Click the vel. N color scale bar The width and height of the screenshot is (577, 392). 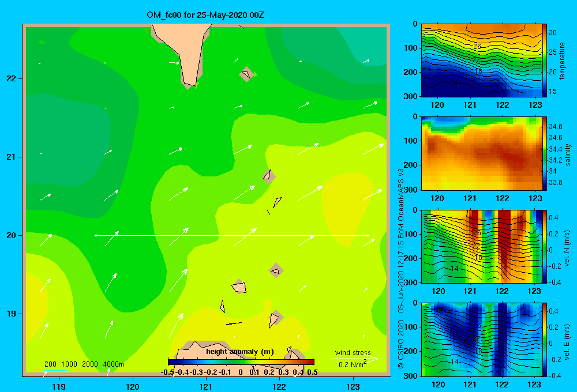tap(545, 246)
